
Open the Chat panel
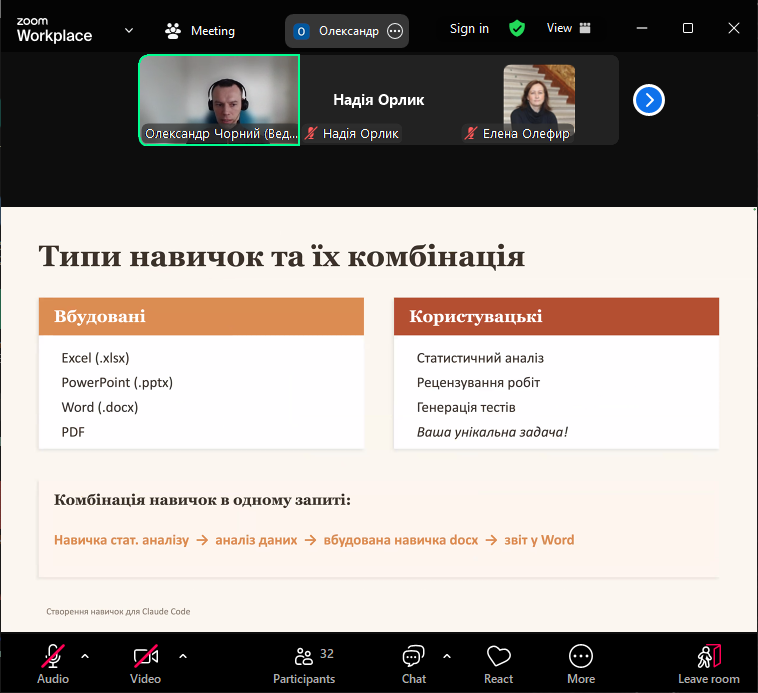413,662
